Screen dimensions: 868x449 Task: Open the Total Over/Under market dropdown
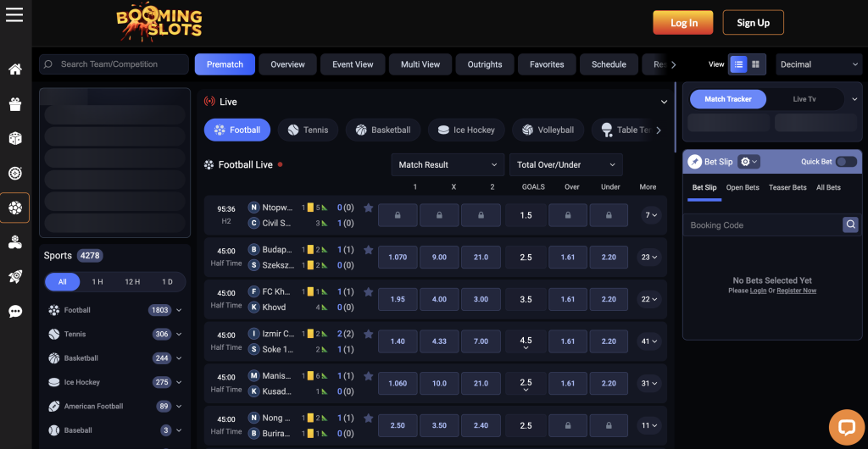(x=565, y=165)
